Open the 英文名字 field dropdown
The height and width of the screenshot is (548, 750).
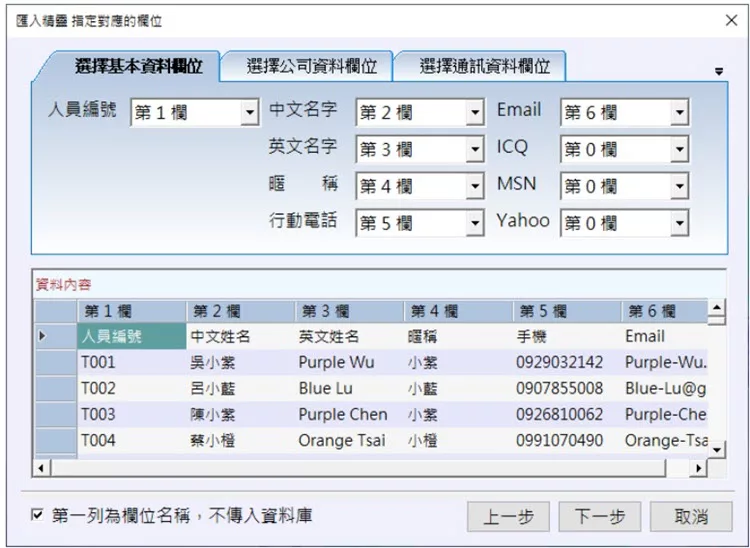475,150
